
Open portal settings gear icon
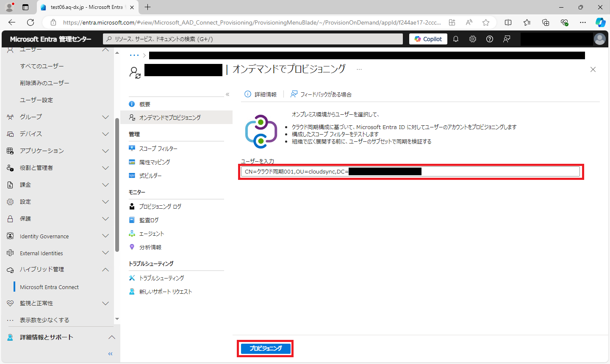tap(473, 39)
